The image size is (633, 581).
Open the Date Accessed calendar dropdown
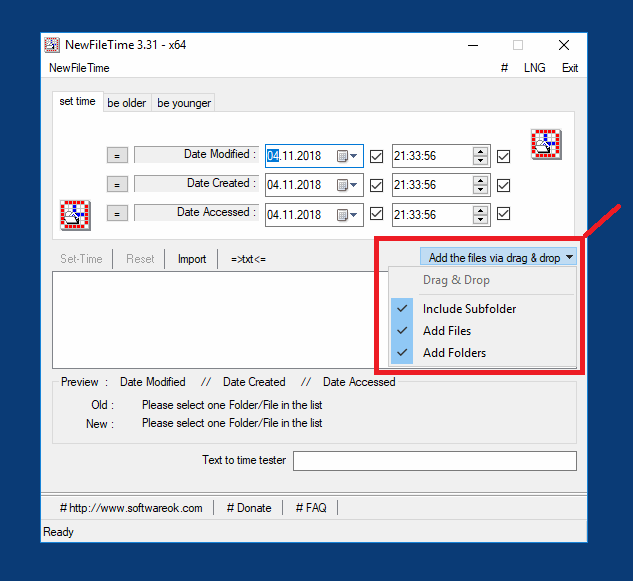347,215
